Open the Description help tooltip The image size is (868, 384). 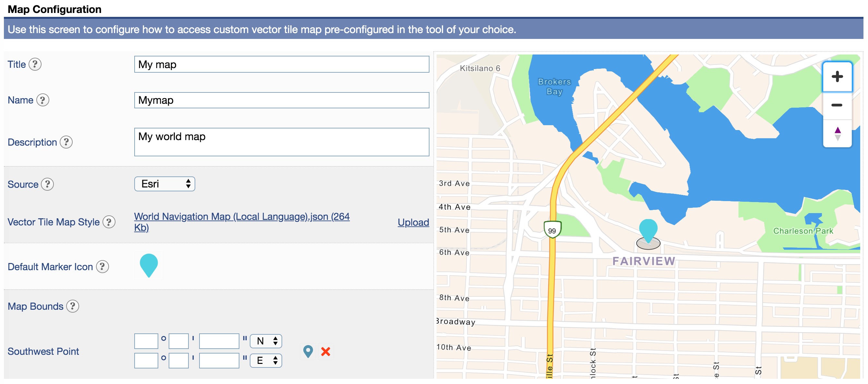coord(67,142)
